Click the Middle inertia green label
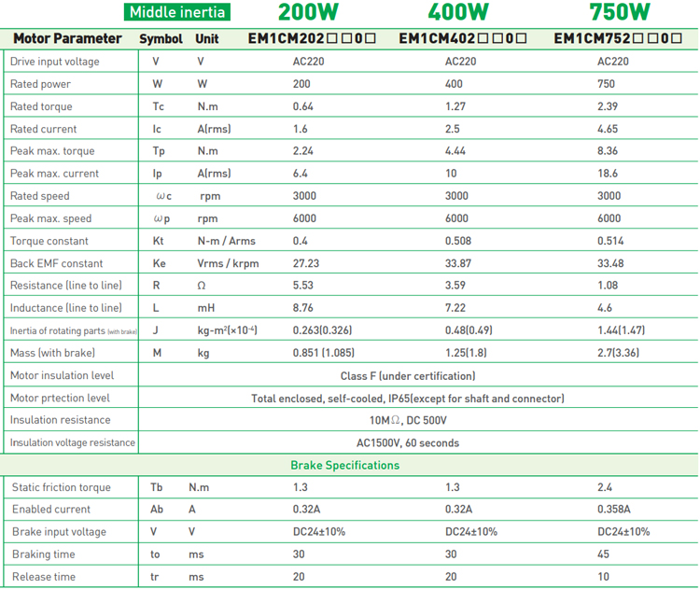The height and width of the screenshot is (589, 700). point(177,12)
